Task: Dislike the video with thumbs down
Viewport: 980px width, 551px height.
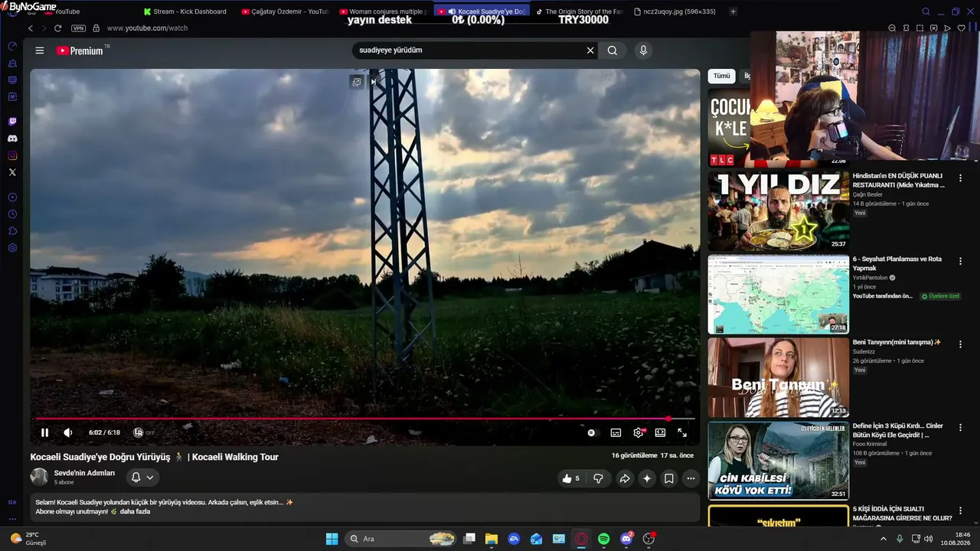Action: pyautogui.click(x=599, y=478)
